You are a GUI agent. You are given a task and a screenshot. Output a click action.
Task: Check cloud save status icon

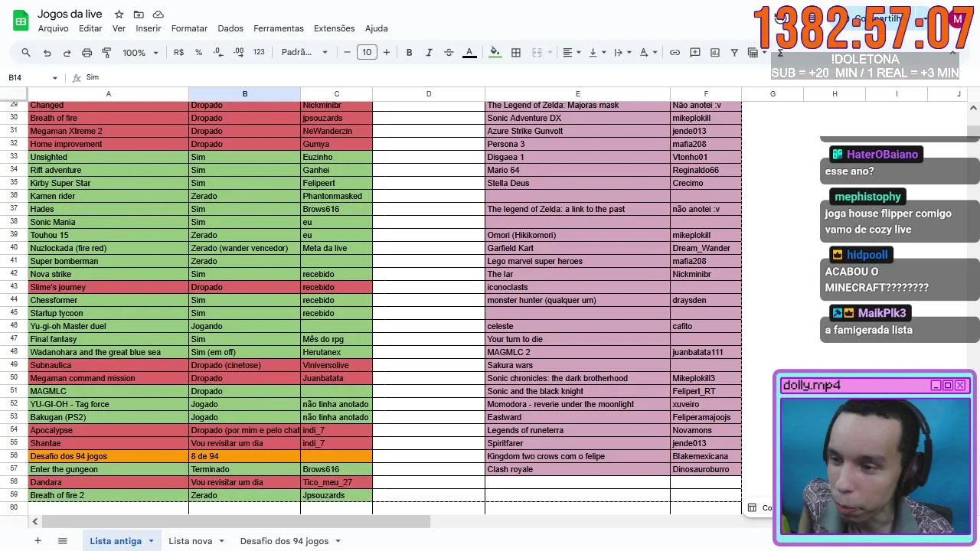point(158,15)
